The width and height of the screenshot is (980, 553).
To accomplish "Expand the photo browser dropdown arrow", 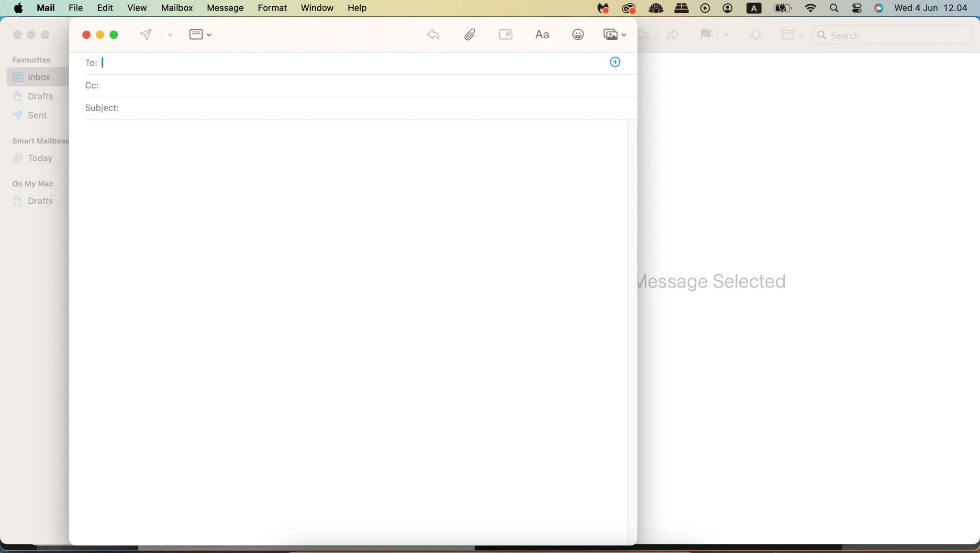I will tap(623, 34).
